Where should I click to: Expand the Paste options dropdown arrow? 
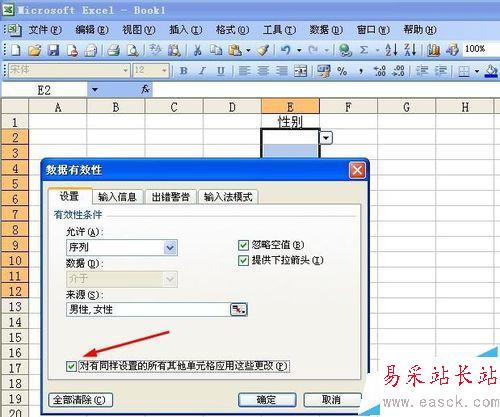248,50
